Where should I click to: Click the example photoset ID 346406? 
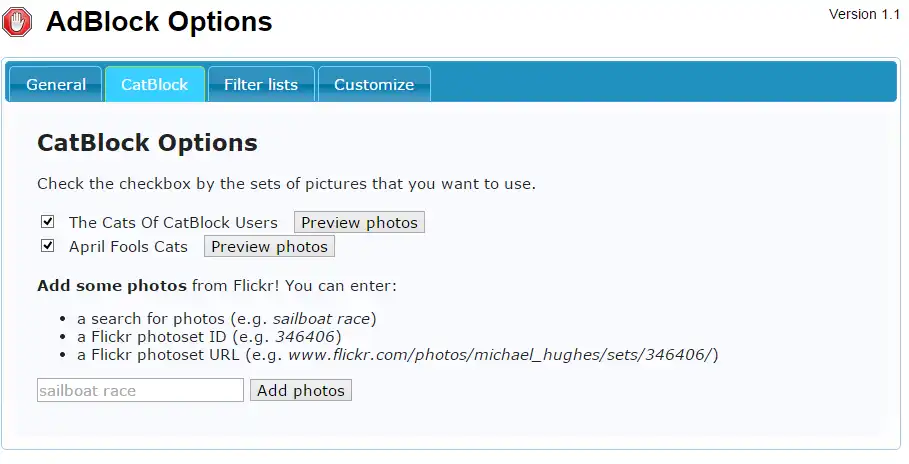[304, 336]
